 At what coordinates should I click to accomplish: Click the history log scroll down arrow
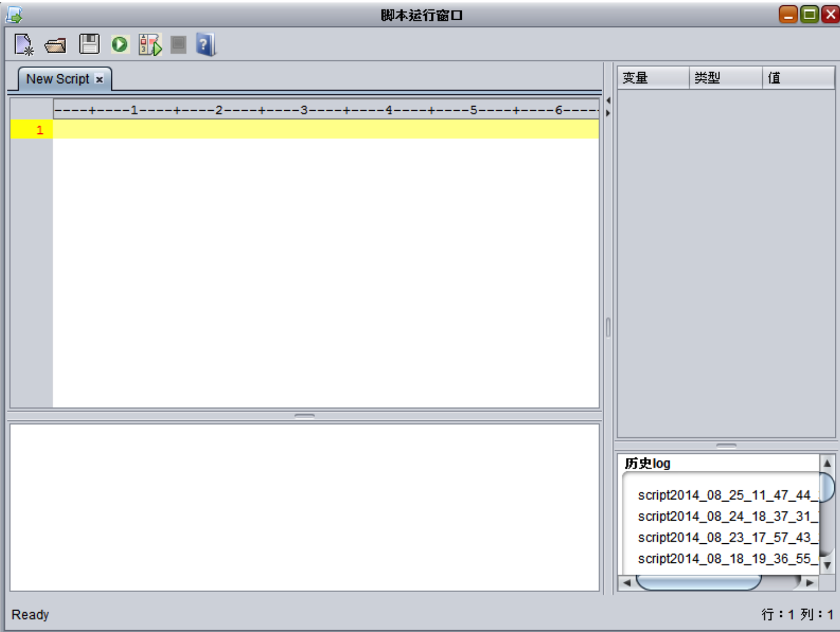click(x=827, y=565)
